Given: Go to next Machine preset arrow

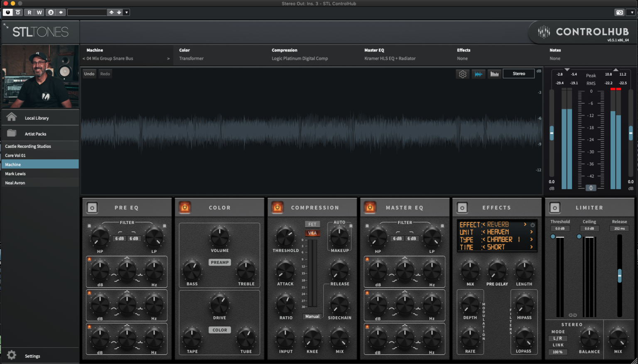Looking at the screenshot, I should coord(168,59).
